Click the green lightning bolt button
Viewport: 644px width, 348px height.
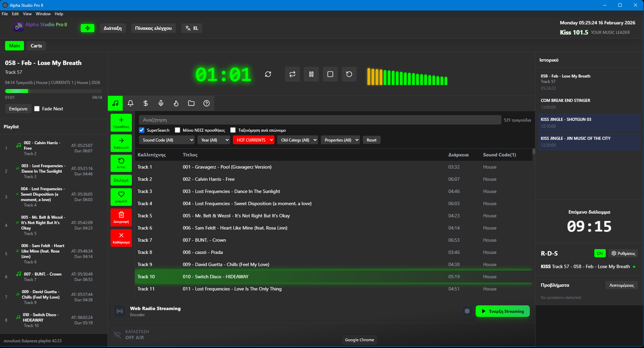[x=88, y=28]
